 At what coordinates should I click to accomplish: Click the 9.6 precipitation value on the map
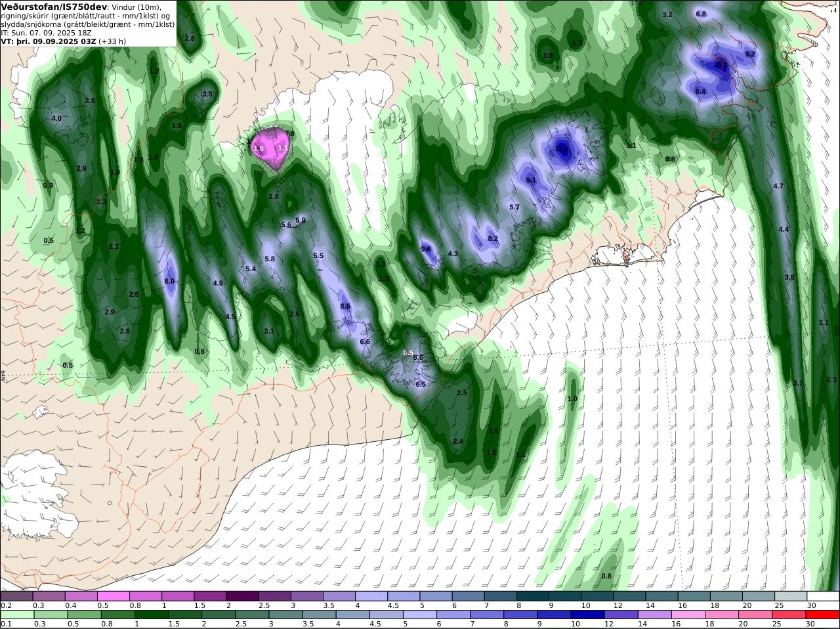(426, 249)
